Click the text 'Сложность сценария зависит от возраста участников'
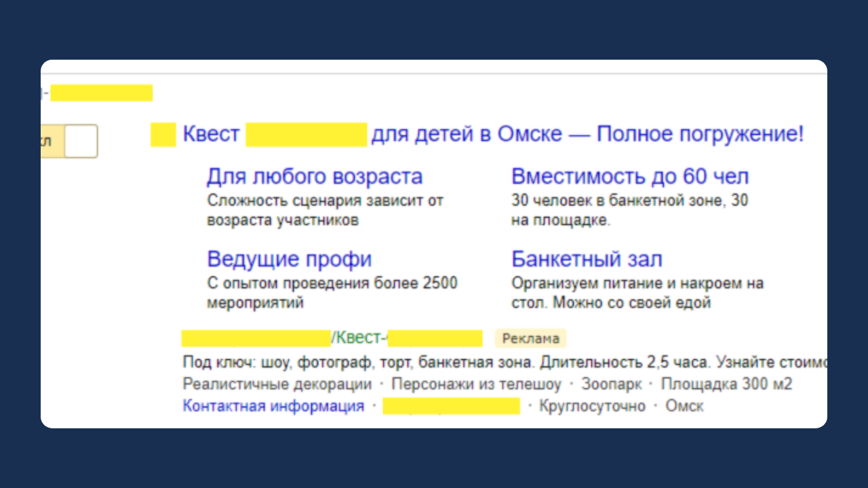Viewport: 868px width, 488px height. pos(325,210)
